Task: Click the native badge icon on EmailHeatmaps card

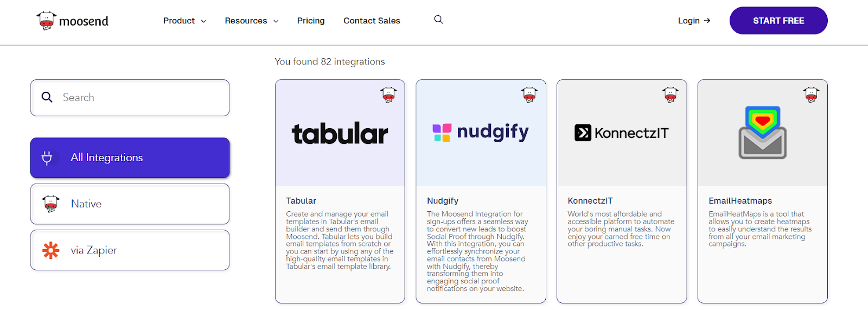Action: (811, 94)
